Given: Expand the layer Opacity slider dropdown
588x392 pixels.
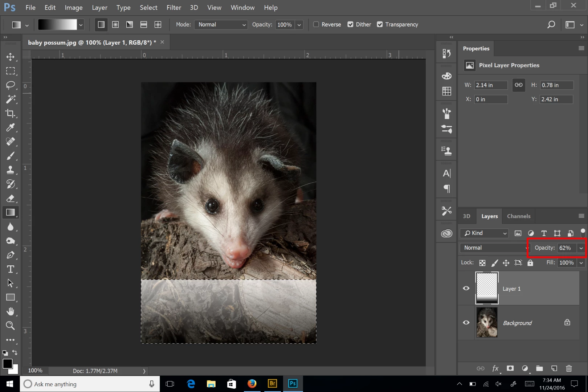Looking at the screenshot, I should 581,248.
